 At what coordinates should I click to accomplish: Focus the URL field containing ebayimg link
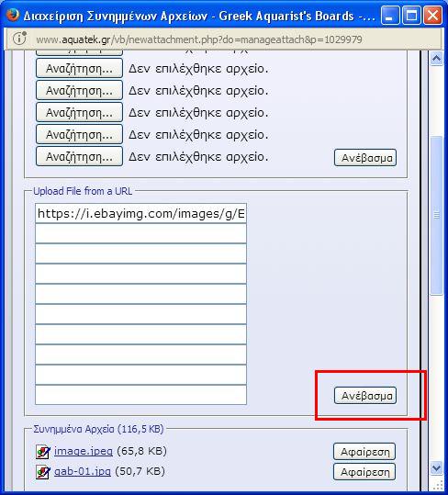140,213
